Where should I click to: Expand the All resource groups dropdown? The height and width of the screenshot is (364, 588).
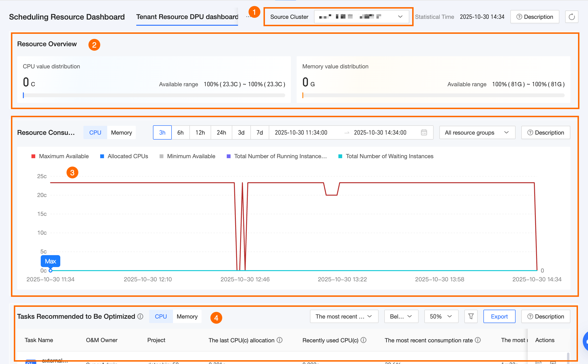477,132
